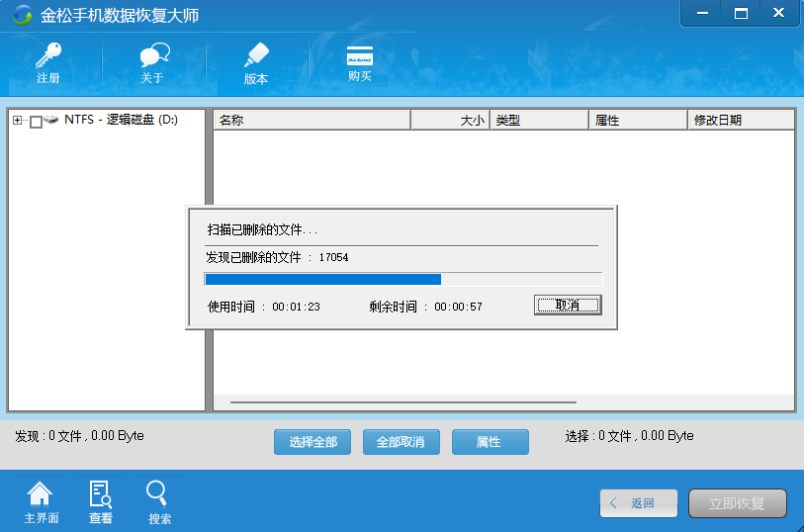804x532 pixels.
Task: Click the 使用时间 00:01:23 value
Action: click(296, 307)
